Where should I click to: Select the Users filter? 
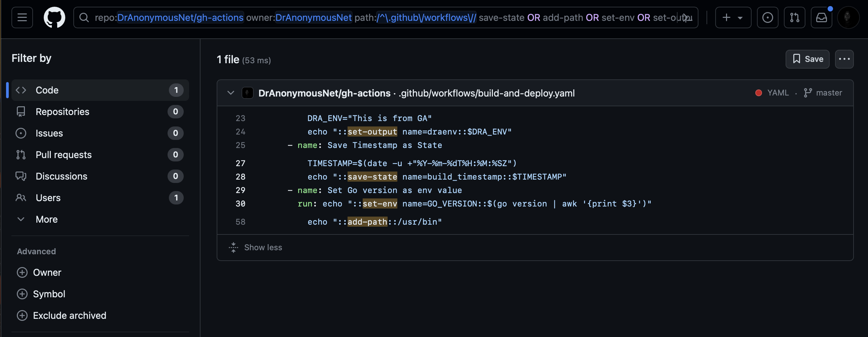(x=48, y=198)
